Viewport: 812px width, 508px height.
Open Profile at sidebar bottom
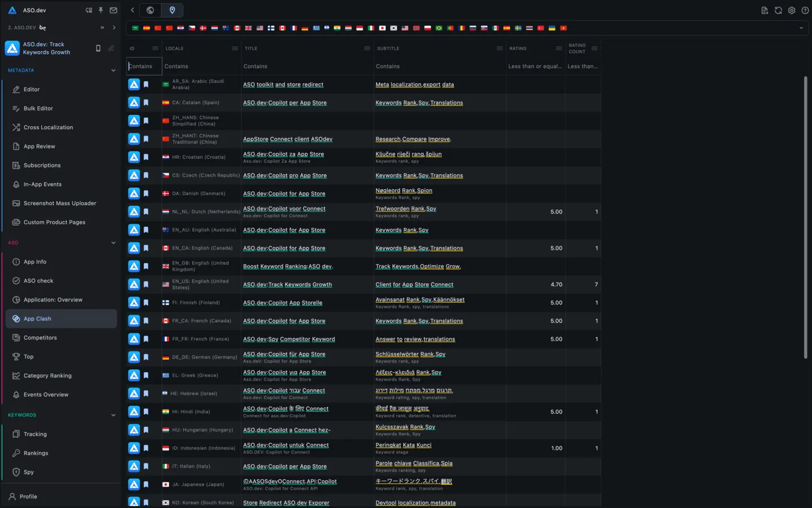click(x=28, y=497)
